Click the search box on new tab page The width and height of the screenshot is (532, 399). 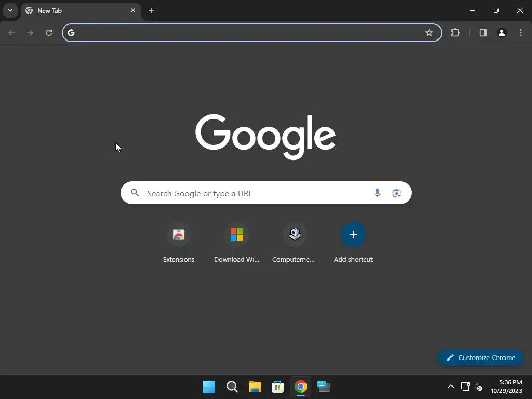click(x=266, y=193)
